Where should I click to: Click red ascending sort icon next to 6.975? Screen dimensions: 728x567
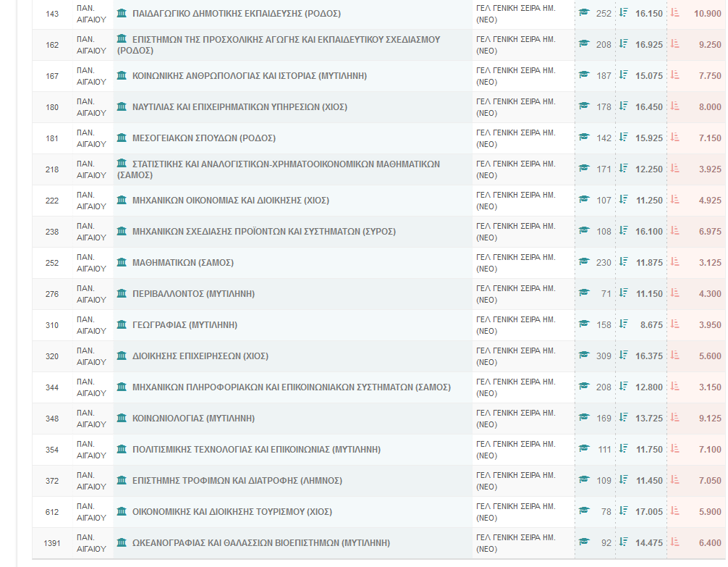(675, 230)
